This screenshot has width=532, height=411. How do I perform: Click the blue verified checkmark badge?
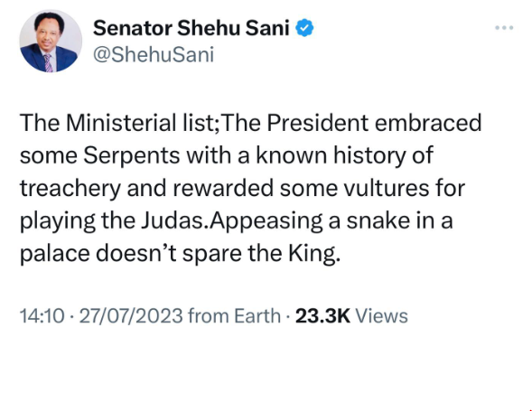pos(304,28)
